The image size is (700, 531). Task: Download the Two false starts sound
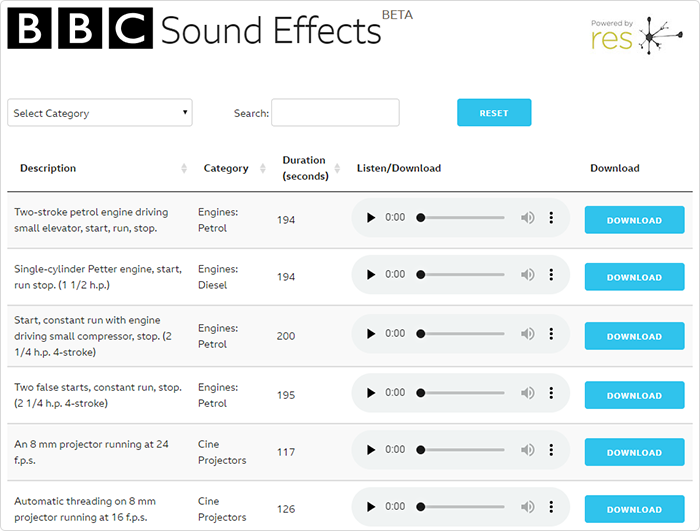pyautogui.click(x=634, y=395)
